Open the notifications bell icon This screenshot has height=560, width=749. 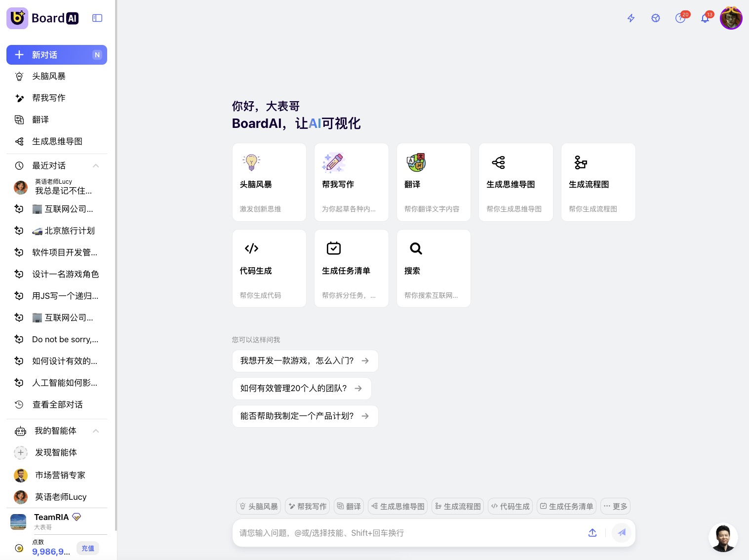(705, 18)
